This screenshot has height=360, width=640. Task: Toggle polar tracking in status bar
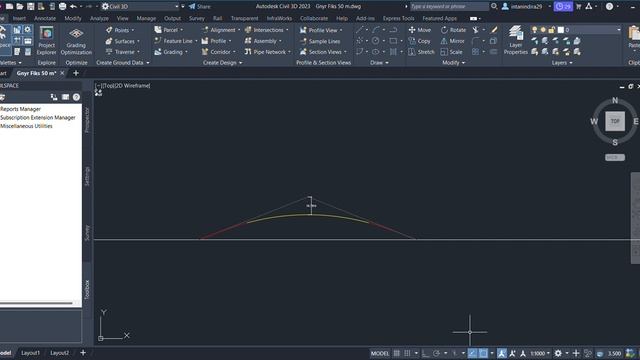pos(436,353)
